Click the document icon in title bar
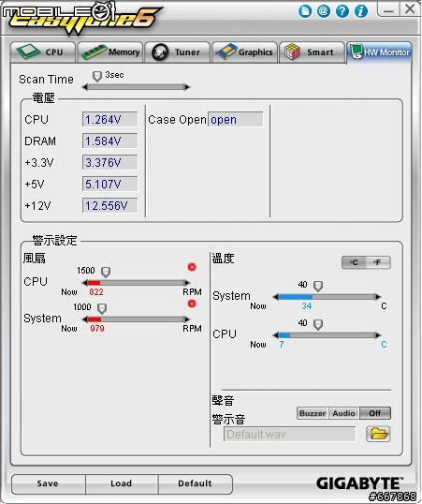 (x=305, y=11)
